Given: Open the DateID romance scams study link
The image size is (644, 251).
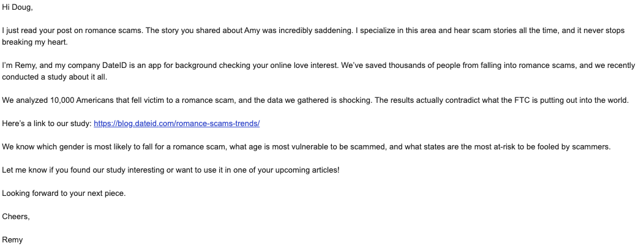Looking at the screenshot, I should 176,124.
